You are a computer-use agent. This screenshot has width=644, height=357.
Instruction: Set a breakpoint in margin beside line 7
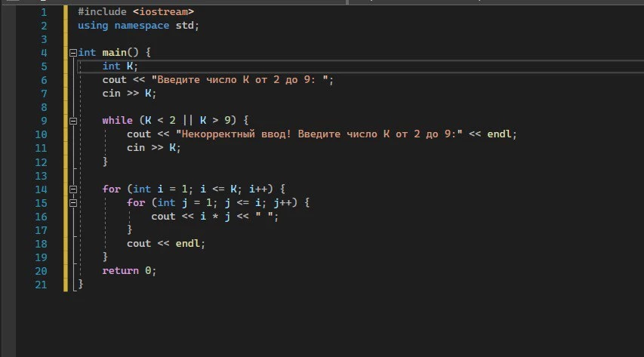click(8, 94)
